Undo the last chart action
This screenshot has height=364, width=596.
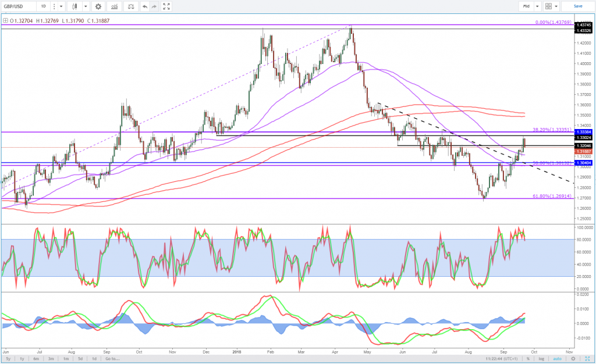point(144,6)
